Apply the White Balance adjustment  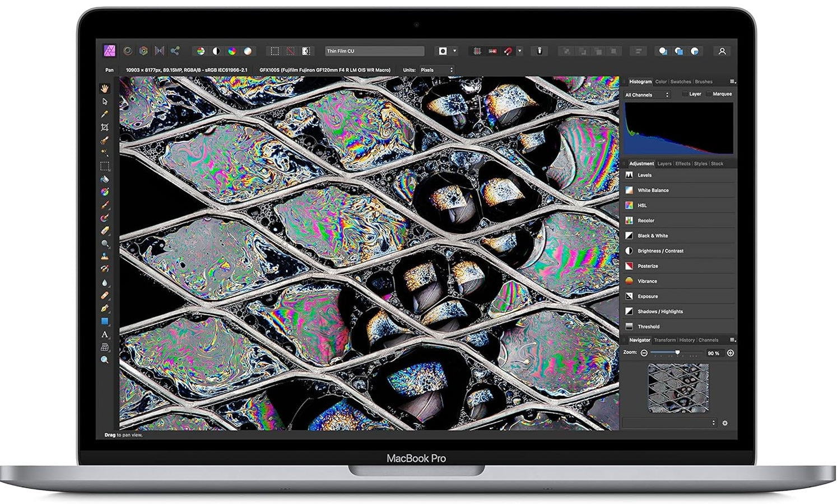coord(653,190)
